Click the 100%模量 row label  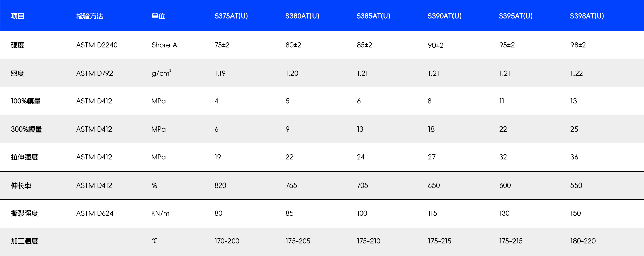coord(26,101)
